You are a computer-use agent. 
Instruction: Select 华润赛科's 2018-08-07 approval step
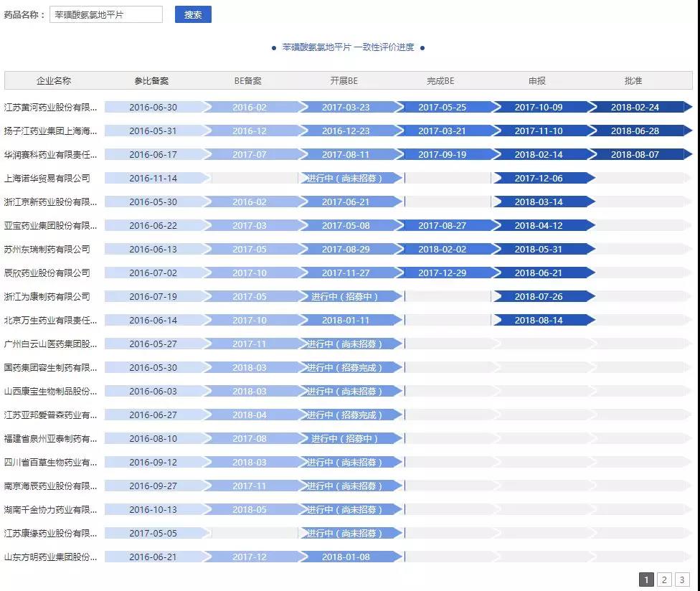(635, 155)
